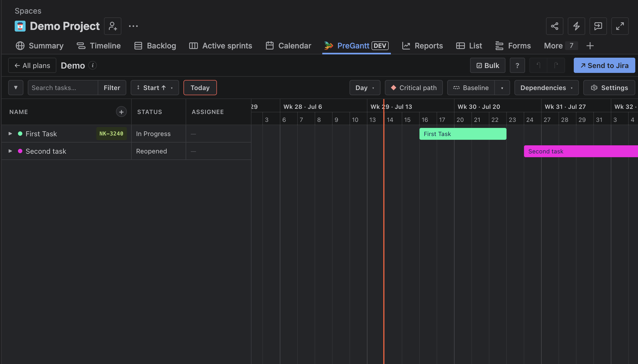Click the Demo Project avatar icon
Image resolution: width=638 pixels, height=364 pixels.
click(x=20, y=26)
